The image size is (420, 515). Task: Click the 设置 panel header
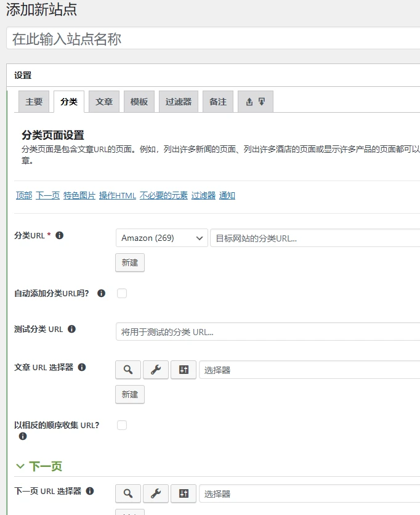click(x=213, y=75)
